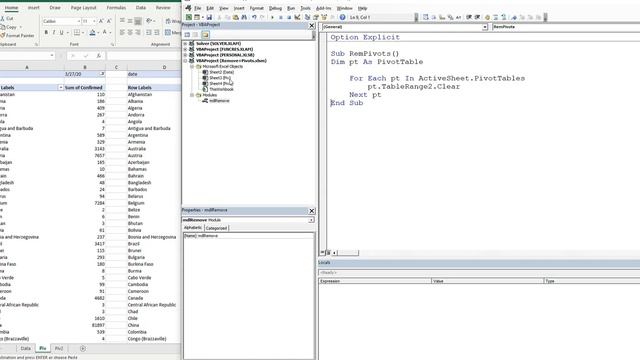
Task: Switch to the Piv2 sheet tab
Action: pyautogui.click(x=59, y=349)
